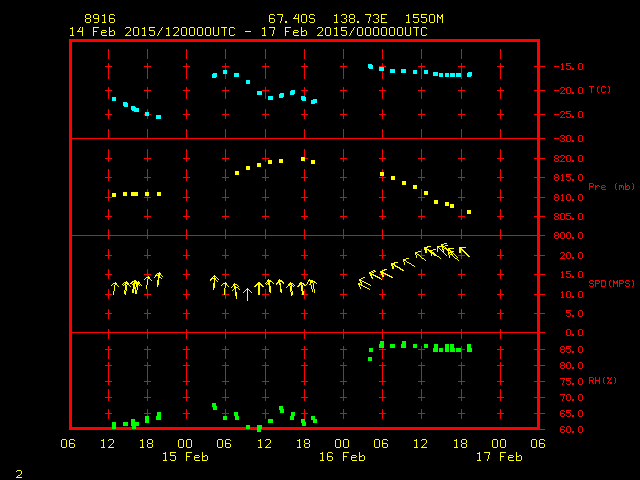Click the 138.73E longitude value
Viewport: 640px width, 480px height.
point(346,19)
